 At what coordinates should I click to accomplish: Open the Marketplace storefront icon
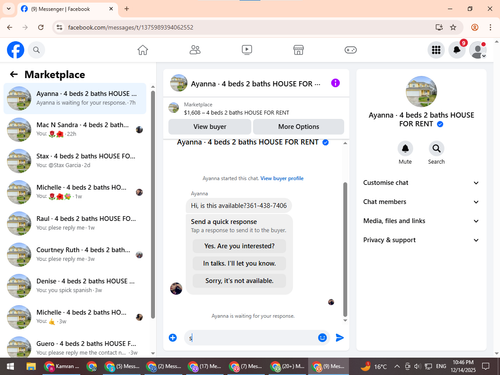point(298,50)
